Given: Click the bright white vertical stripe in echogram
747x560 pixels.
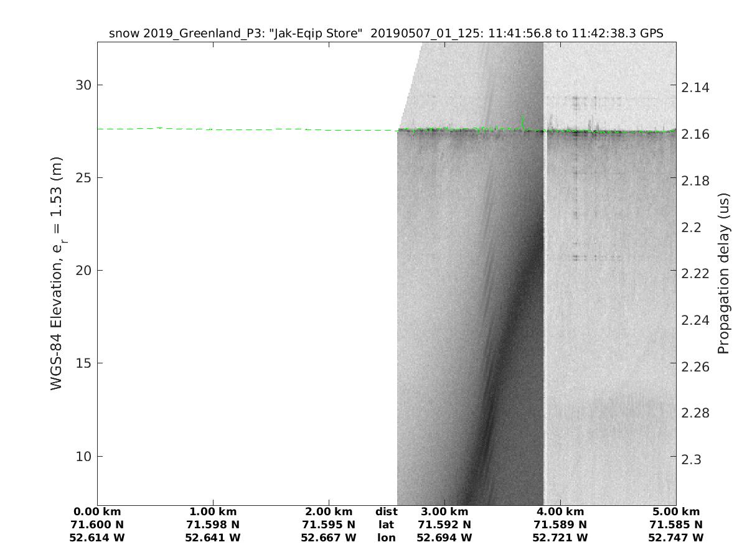Looking at the screenshot, I should [545, 311].
